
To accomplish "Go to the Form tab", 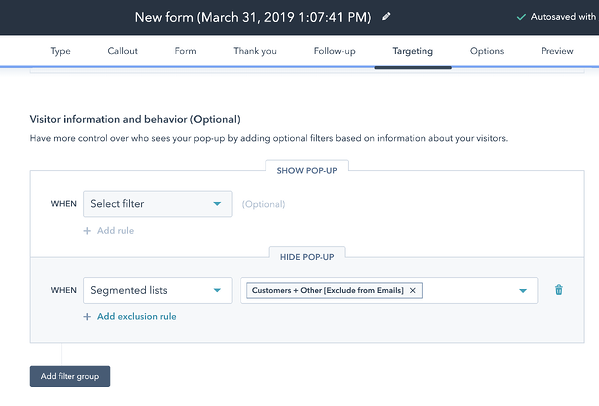I will 185,51.
